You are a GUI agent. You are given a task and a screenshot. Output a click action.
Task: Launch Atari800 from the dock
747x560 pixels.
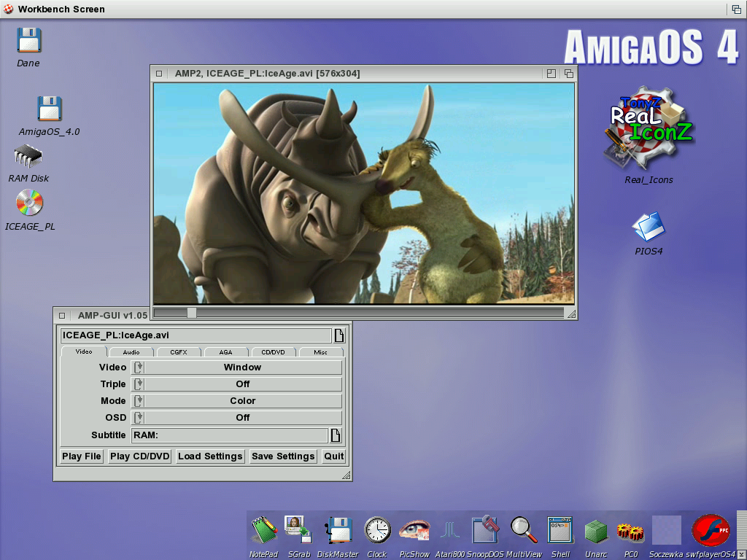coord(449,530)
